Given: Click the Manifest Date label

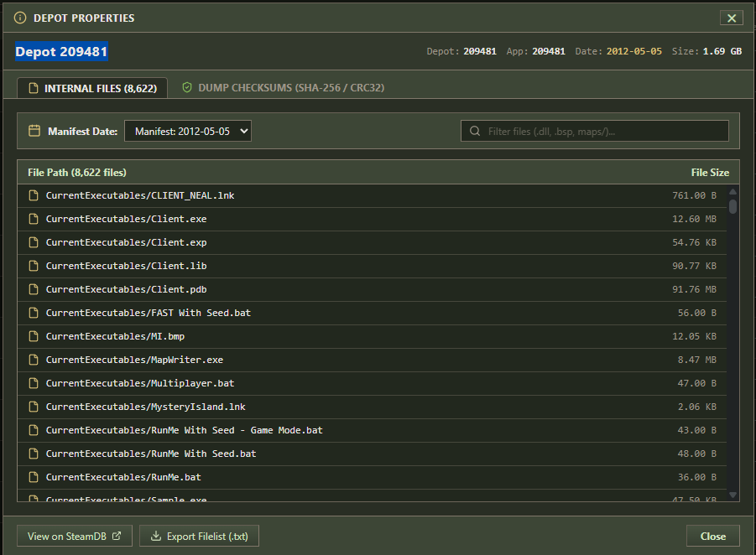Looking at the screenshot, I should tap(83, 131).
